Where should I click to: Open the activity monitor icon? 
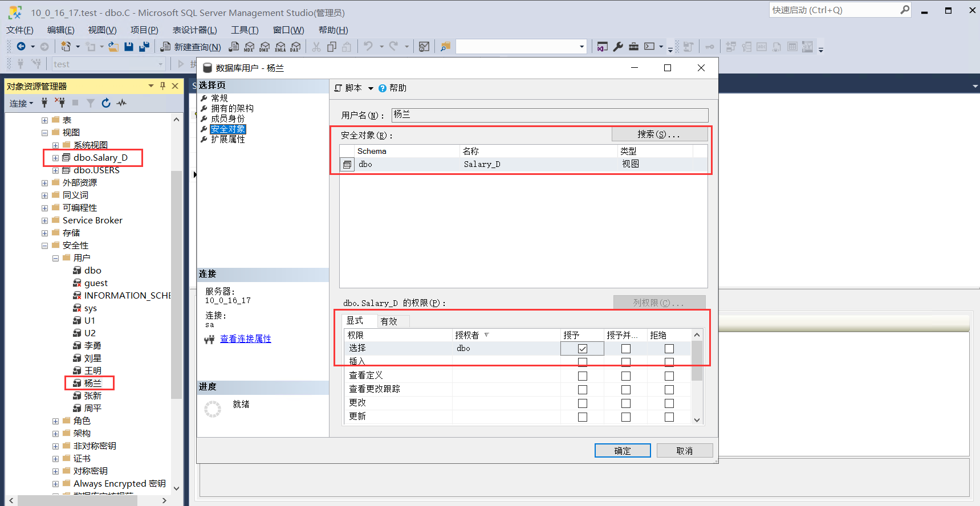(x=121, y=103)
